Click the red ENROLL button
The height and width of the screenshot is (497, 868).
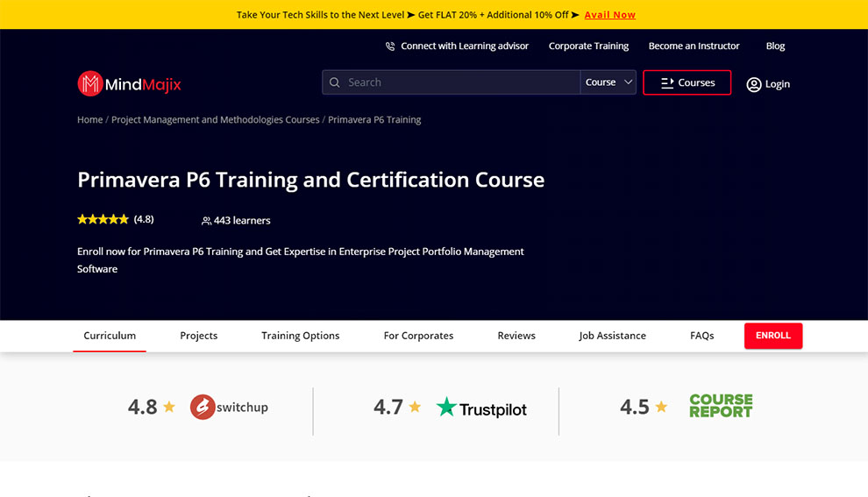[773, 336]
